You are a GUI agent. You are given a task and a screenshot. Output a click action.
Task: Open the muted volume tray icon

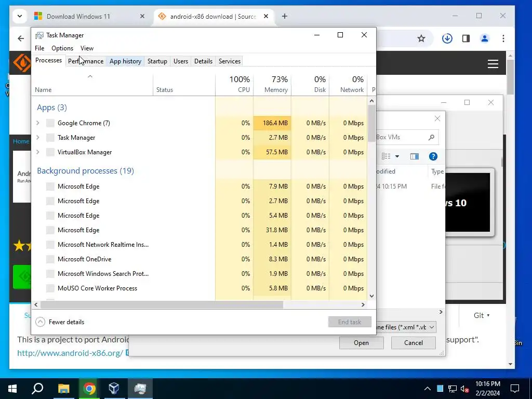pos(464,389)
